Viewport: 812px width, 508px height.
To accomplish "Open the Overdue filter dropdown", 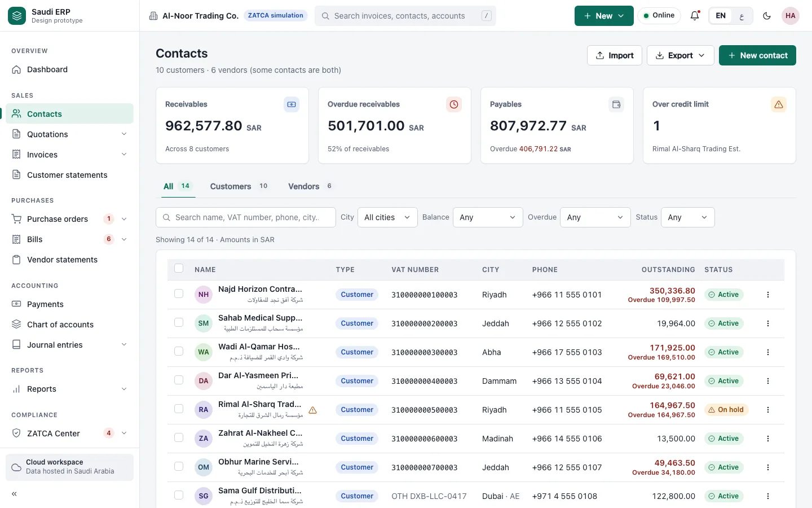I will pyautogui.click(x=595, y=217).
